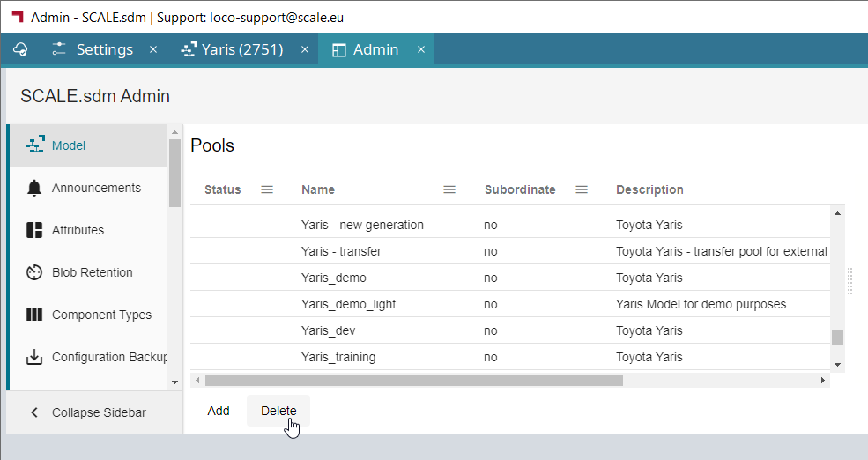This screenshot has width=868, height=460.
Task: Click the cloud home icon in tab bar
Action: coord(20,49)
